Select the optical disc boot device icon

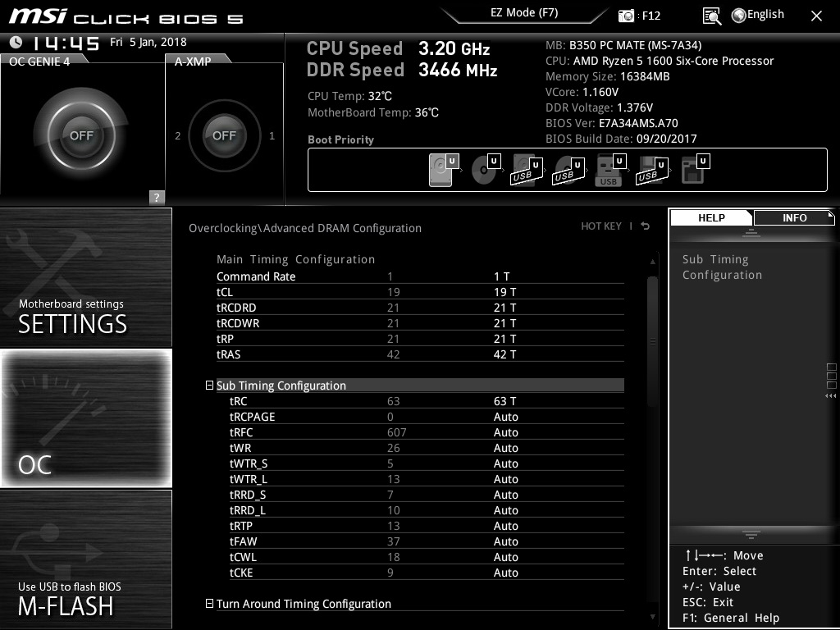(486, 169)
